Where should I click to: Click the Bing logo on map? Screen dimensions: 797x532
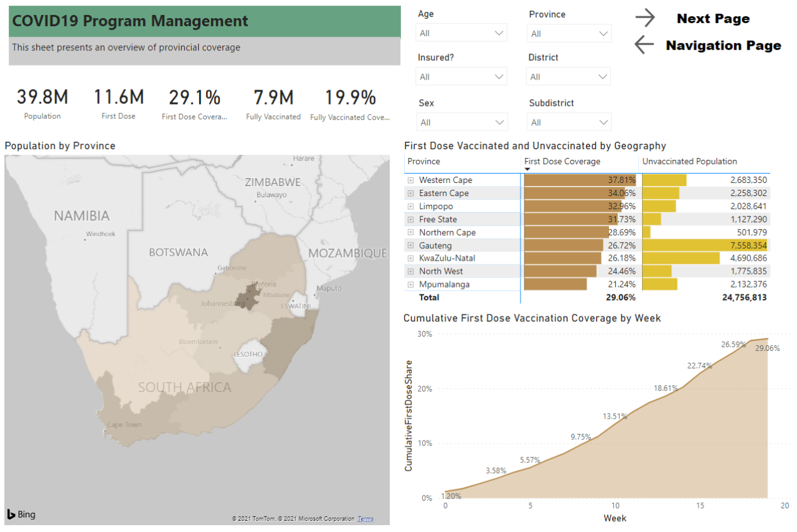coord(21,514)
